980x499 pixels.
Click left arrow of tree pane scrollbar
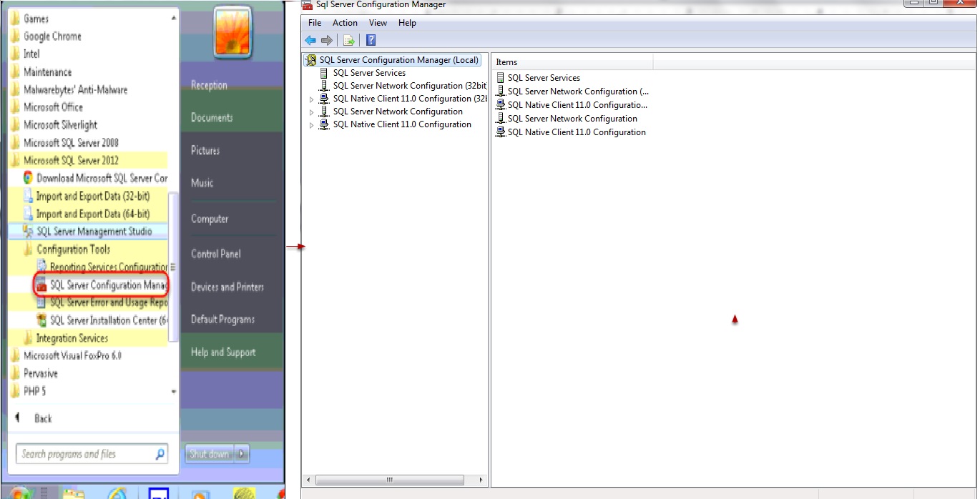pos(309,480)
